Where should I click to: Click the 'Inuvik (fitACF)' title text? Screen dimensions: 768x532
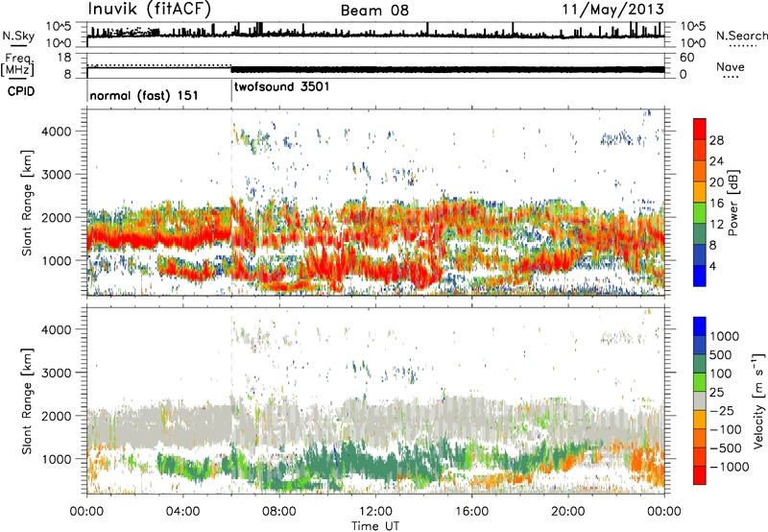[x=150, y=9]
